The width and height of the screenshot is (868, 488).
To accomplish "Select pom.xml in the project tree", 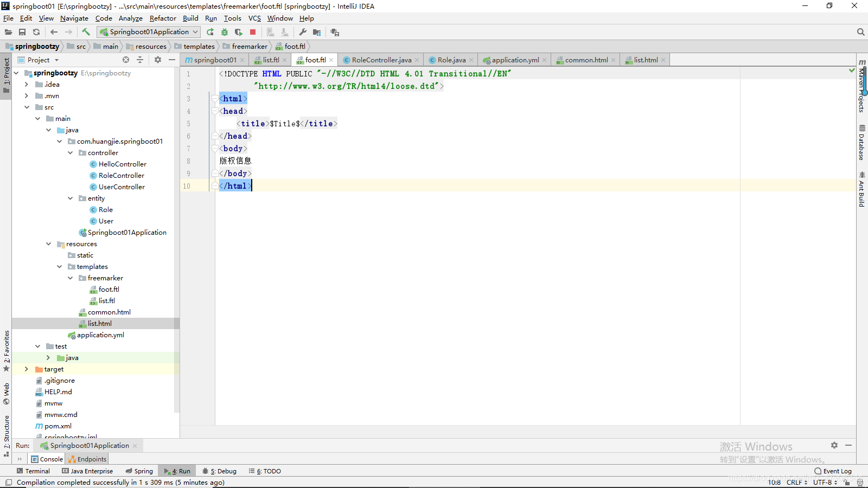I will (58, 426).
